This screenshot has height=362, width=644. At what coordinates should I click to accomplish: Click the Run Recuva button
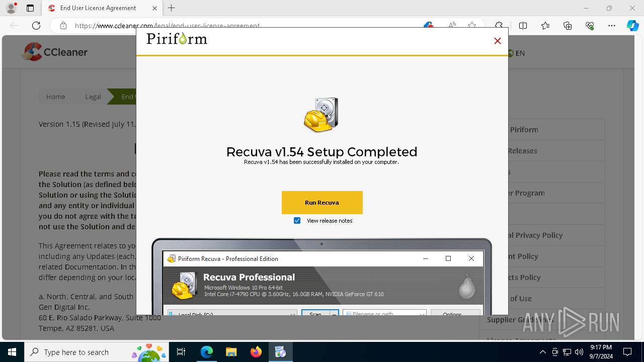[x=322, y=203]
